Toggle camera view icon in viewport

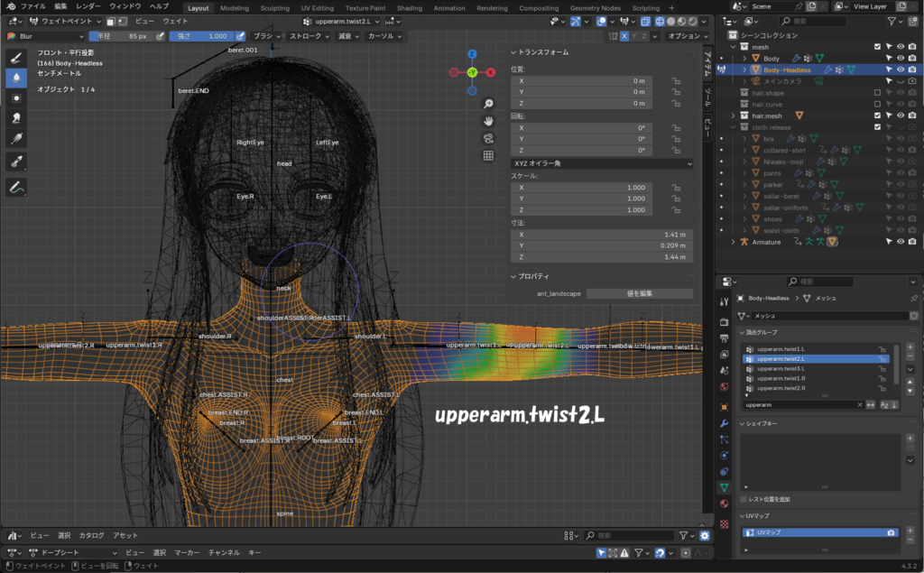coord(488,138)
